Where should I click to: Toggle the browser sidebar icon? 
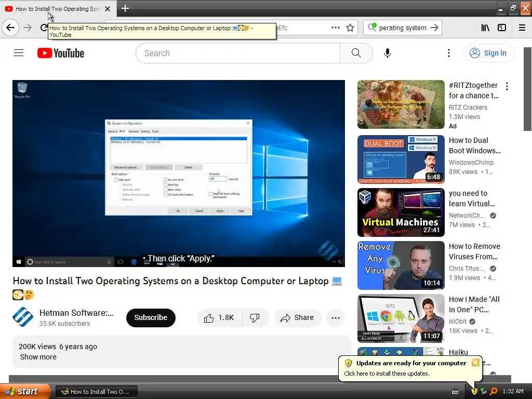tap(502, 28)
